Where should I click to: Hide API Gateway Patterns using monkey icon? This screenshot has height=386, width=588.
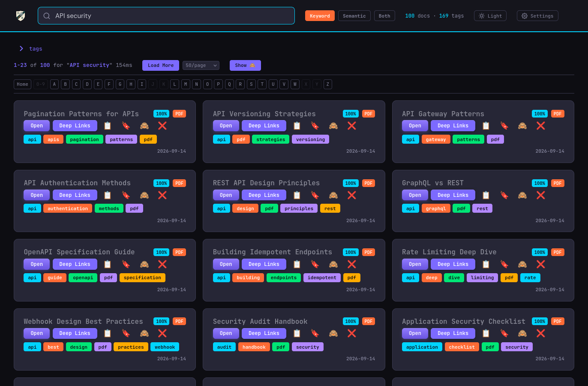pos(522,126)
